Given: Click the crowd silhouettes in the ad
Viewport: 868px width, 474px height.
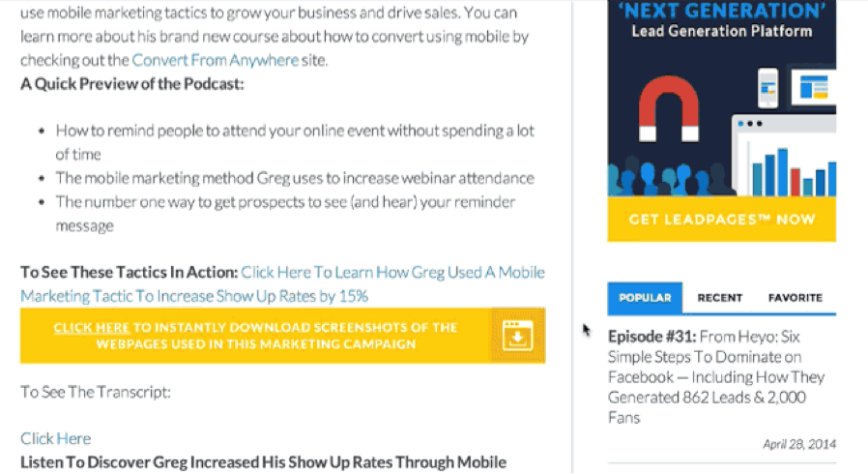Looking at the screenshot, I should coord(672,176).
